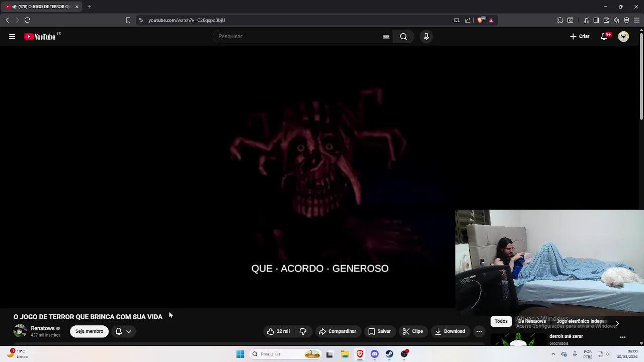Open Brave Rewards triangle icon

pos(491,20)
